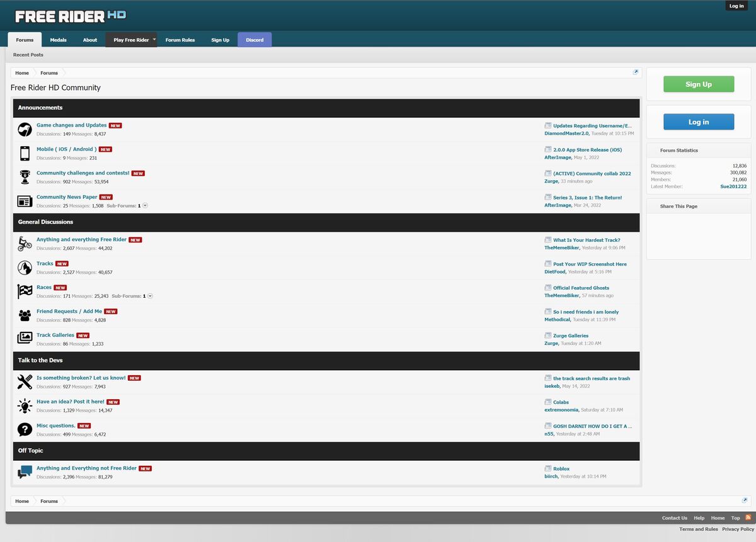Click the newspaper icon beside Community News Paper
This screenshot has height=542, width=756.
[25, 201]
